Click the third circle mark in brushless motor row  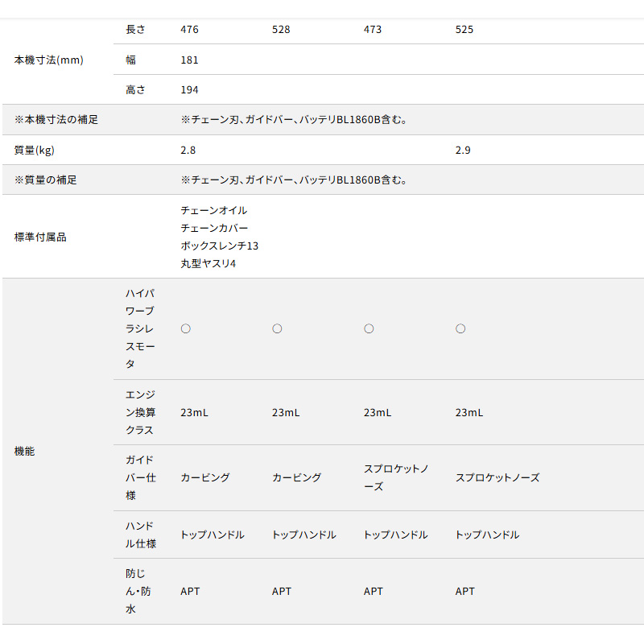coord(369,328)
